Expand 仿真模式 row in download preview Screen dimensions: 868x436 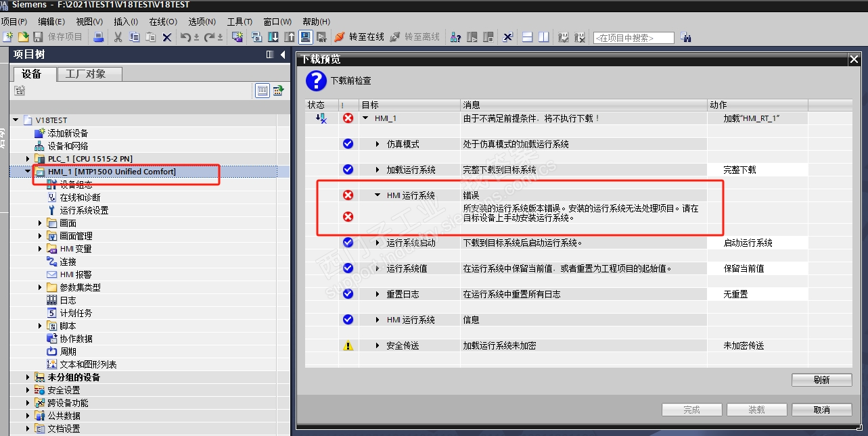click(x=378, y=144)
